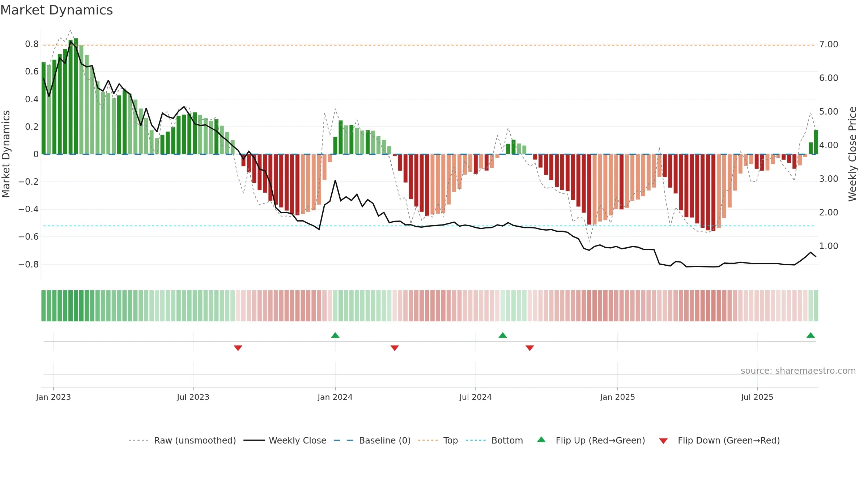Viewport: 868px width, 488px height.
Task: Click the red Flip Down triangle in the legend
Action: tap(663, 441)
